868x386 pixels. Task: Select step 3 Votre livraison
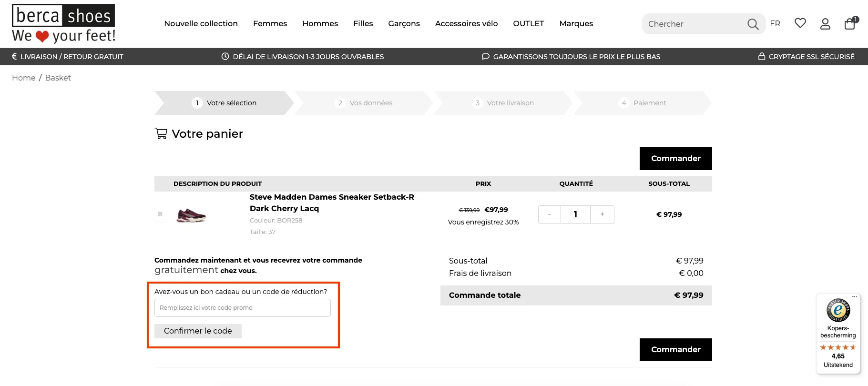[x=503, y=103]
